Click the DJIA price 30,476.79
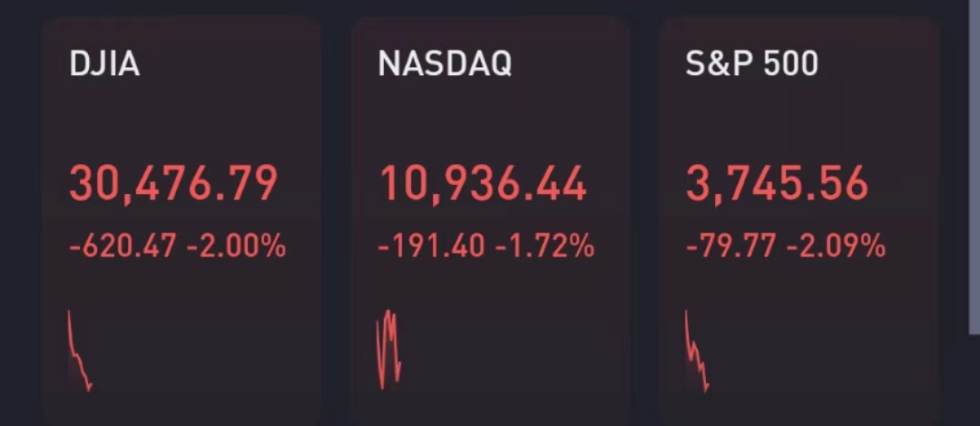This screenshot has width=980, height=426. (x=173, y=184)
